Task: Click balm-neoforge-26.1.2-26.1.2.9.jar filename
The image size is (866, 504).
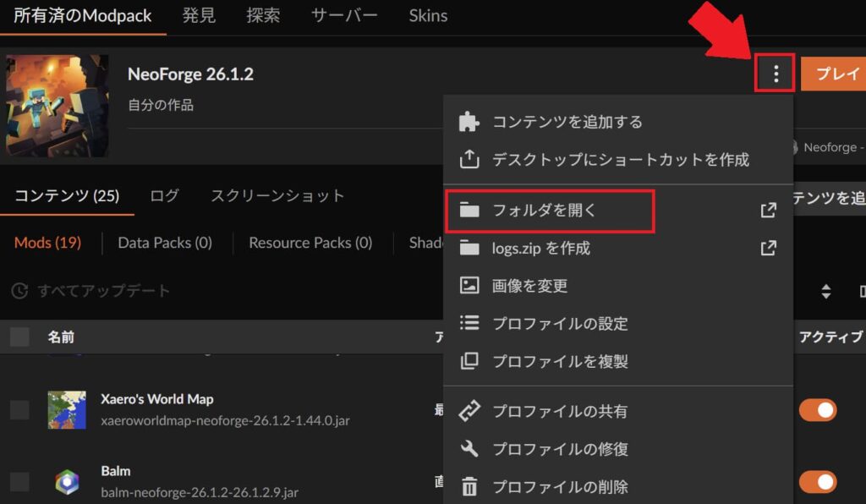Action: [x=200, y=492]
